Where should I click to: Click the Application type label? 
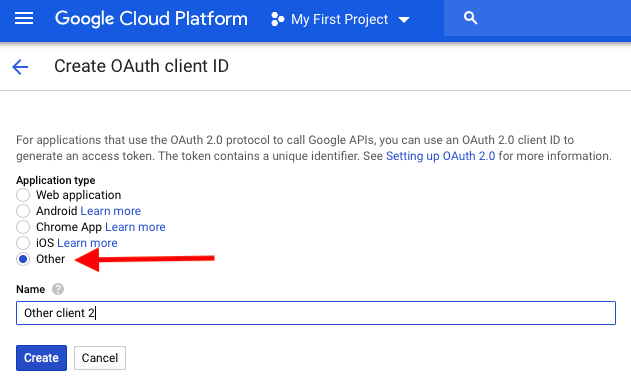tap(56, 180)
